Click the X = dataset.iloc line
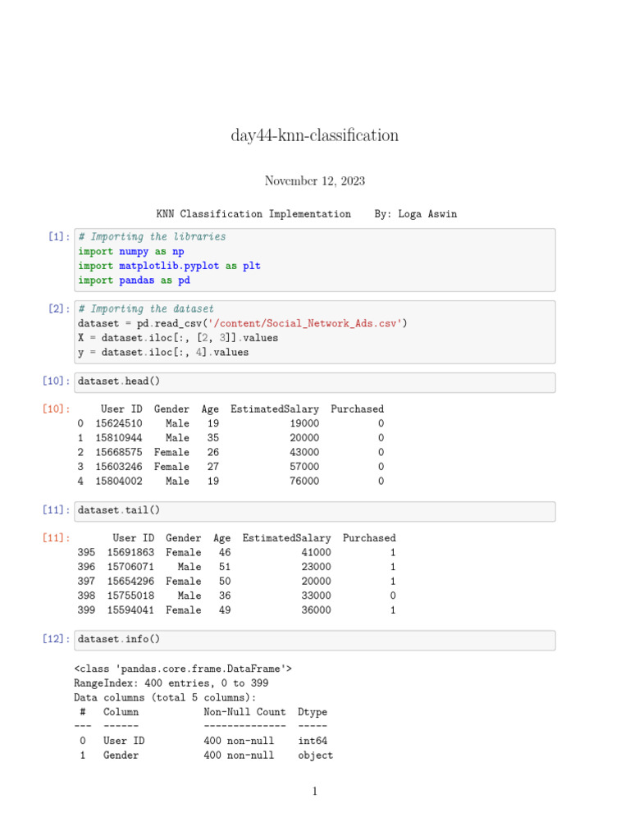Viewport: 630px width, 840px height. (178, 338)
